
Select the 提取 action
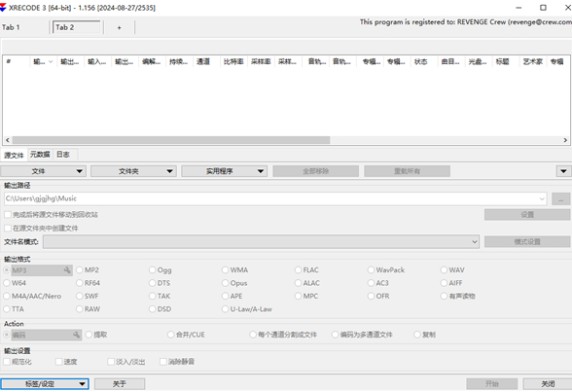tap(96, 335)
